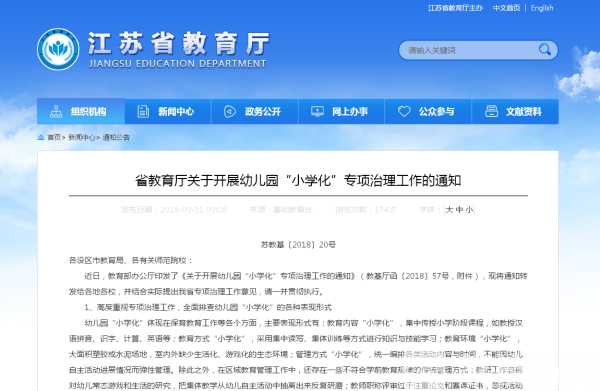Click the 公众参与 heart icon
The image size is (600, 391).
coord(404,111)
